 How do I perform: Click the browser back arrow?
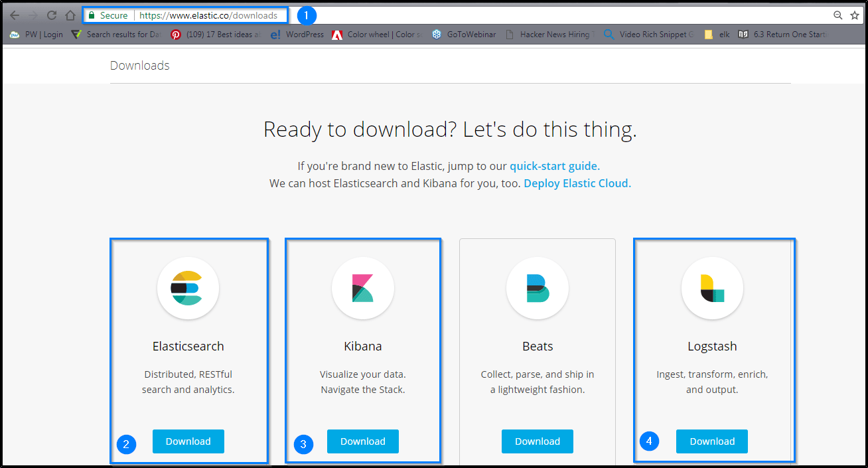pos(15,15)
